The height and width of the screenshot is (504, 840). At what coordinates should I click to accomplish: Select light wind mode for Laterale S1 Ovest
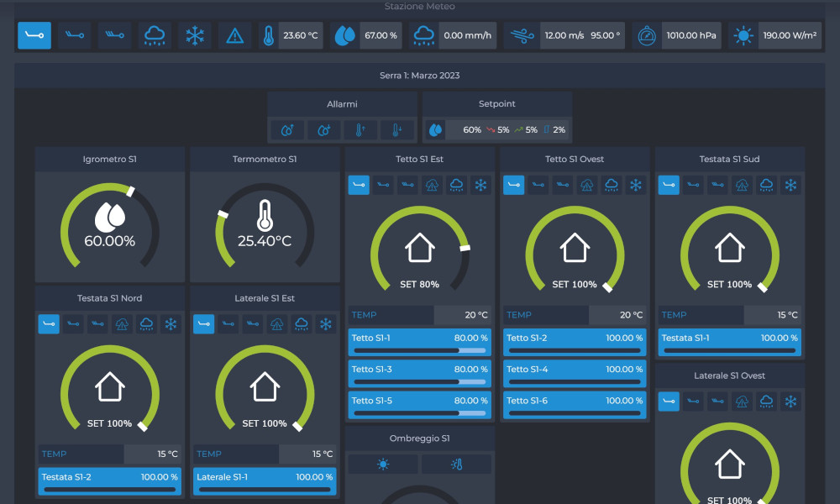[x=669, y=402]
